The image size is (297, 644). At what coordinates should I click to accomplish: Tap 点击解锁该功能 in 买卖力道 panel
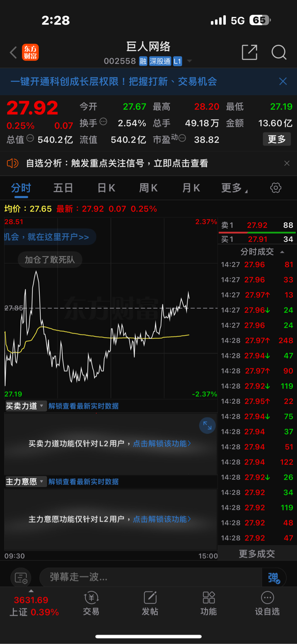point(162,444)
